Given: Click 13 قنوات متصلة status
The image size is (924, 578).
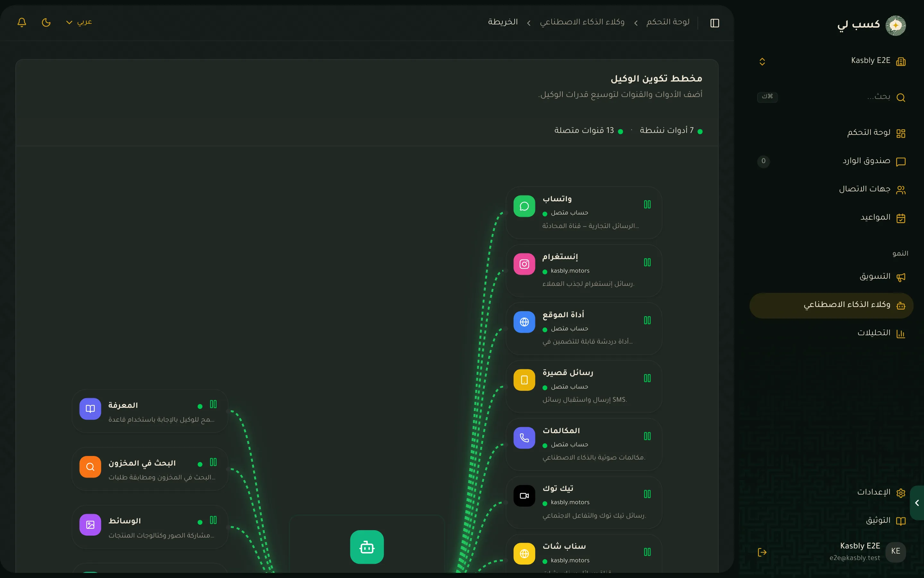Looking at the screenshot, I should pos(588,131).
